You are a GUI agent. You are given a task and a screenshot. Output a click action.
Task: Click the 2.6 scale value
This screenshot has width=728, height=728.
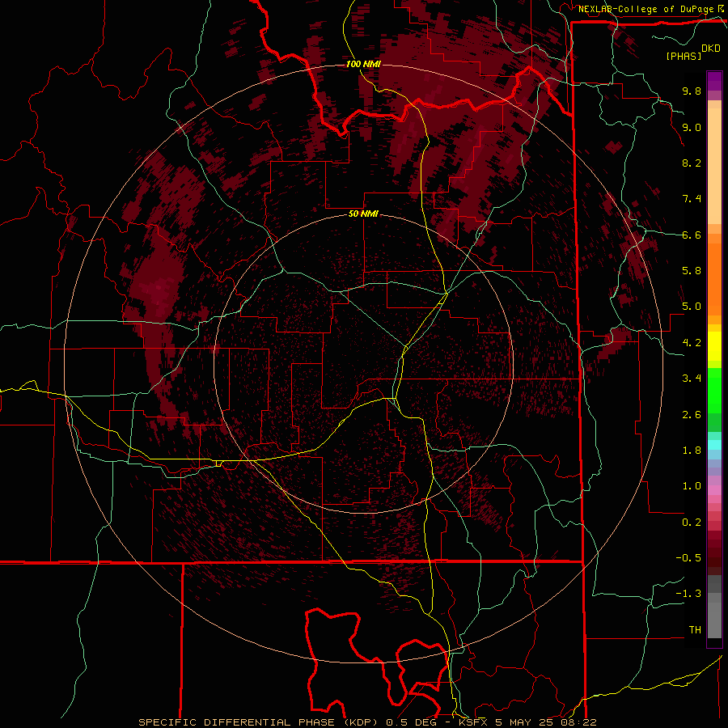(692, 415)
